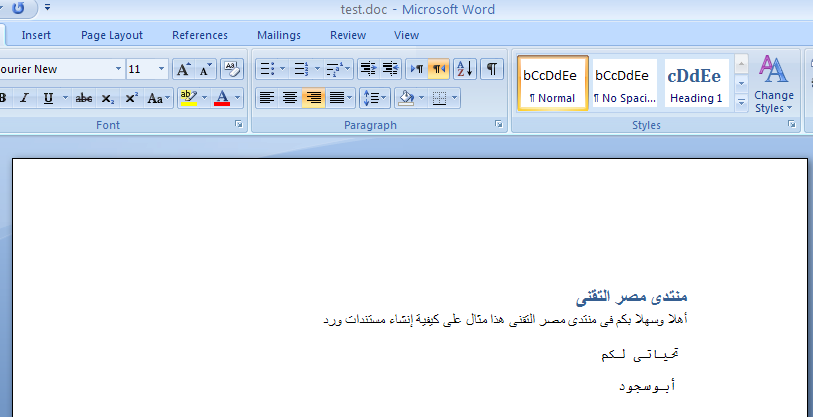813x417 pixels.
Task: Go to the Review tab
Action: click(x=348, y=35)
